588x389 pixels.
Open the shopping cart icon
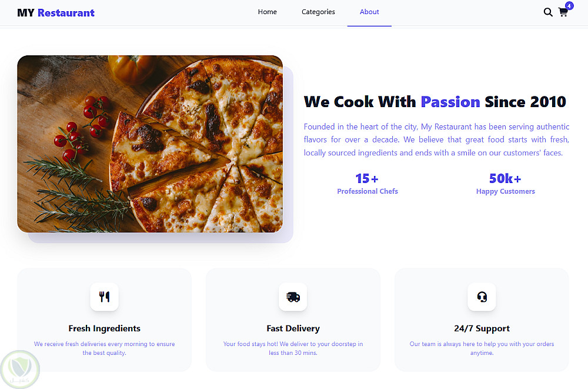coord(563,12)
